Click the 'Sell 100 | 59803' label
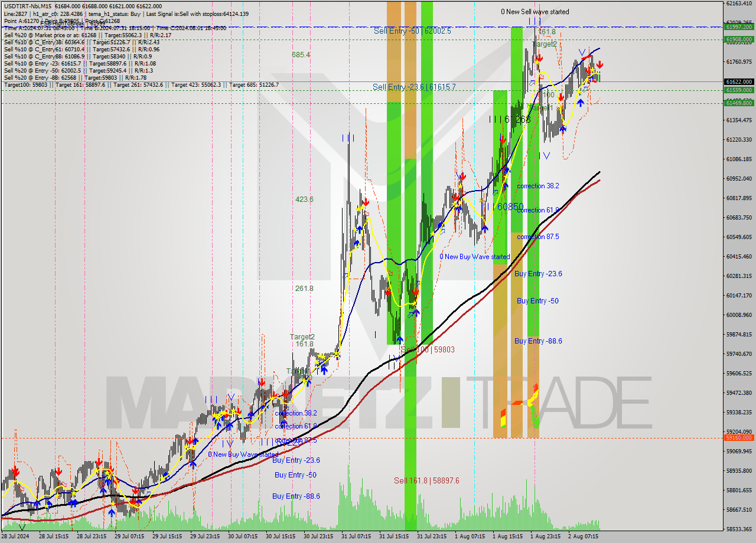Image resolution: width=756 pixels, height=543 pixels. click(x=428, y=349)
